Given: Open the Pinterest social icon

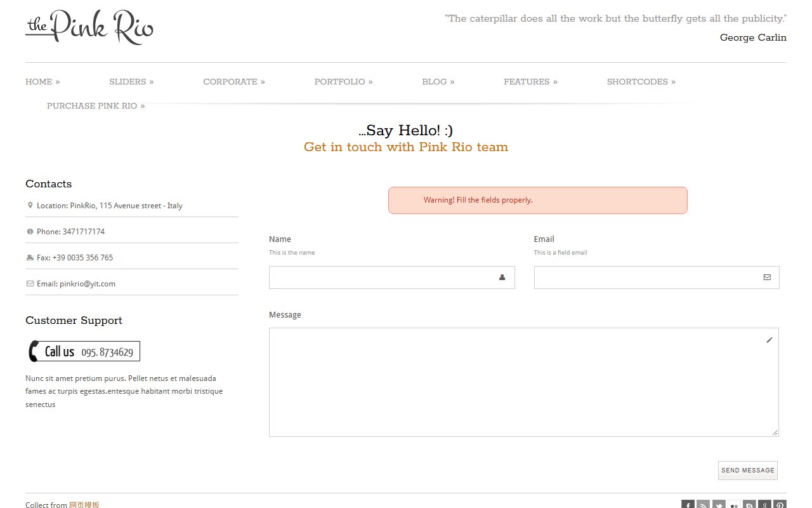Looking at the screenshot, I should tap(780, 504).
